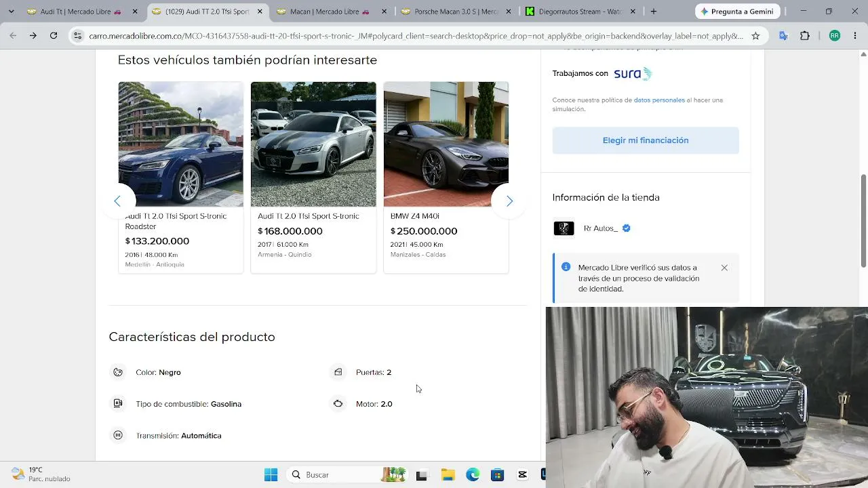Open the blue Audi TT Roadster photo
868x488 pixels.
[x=181, y=144]
